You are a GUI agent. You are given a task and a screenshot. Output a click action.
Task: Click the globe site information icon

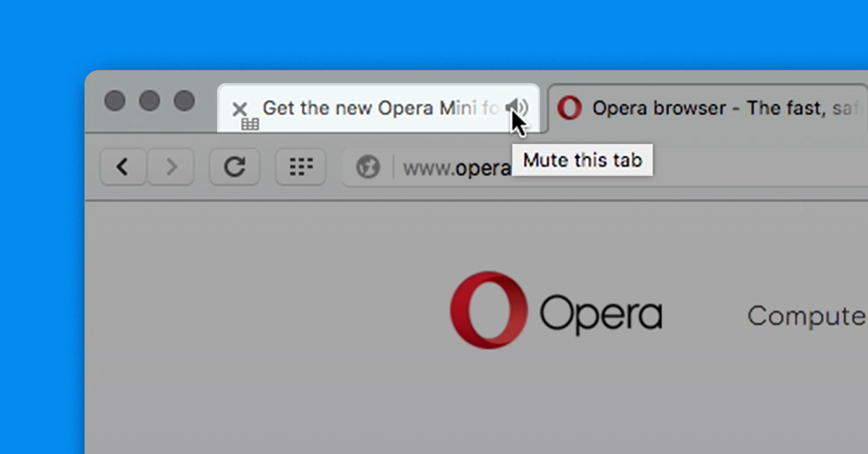pos(368,168)
